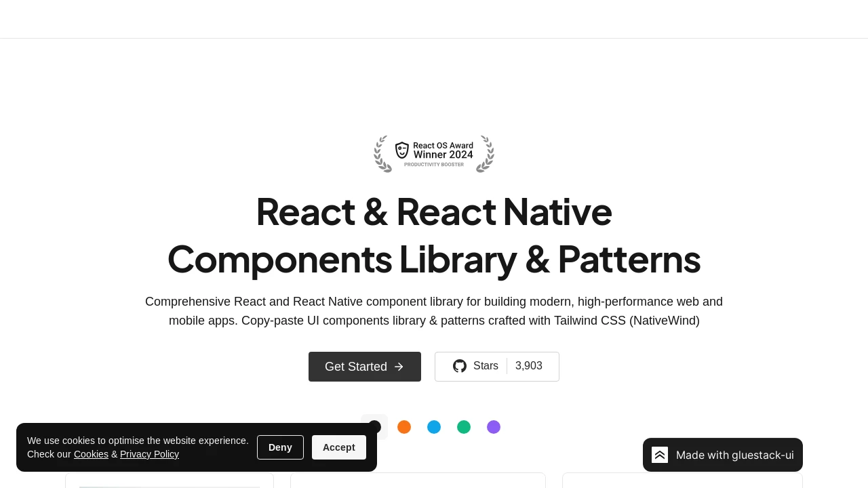Click the Comprehensive React component library description

[x=434, y=311]
